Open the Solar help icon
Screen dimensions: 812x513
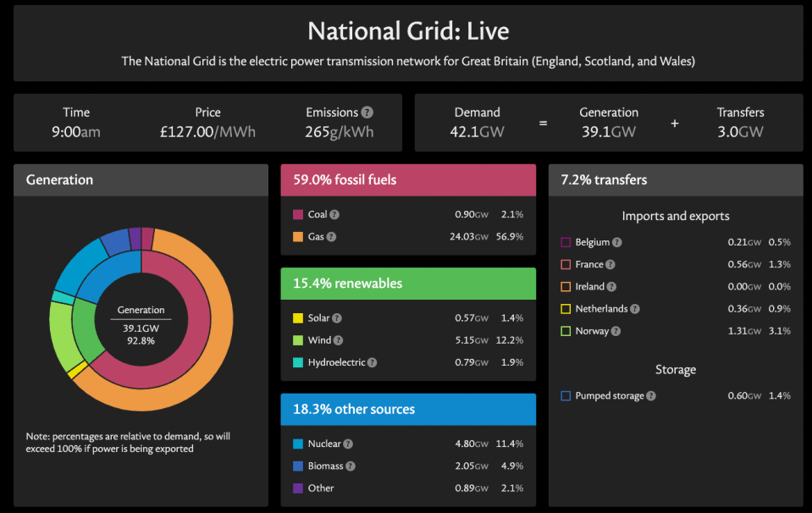(337, 317)
